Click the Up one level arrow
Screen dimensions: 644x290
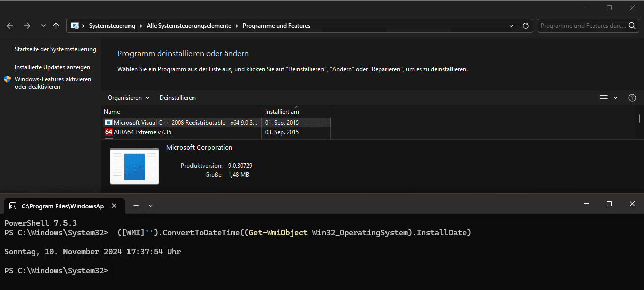(x=56, y=26)
